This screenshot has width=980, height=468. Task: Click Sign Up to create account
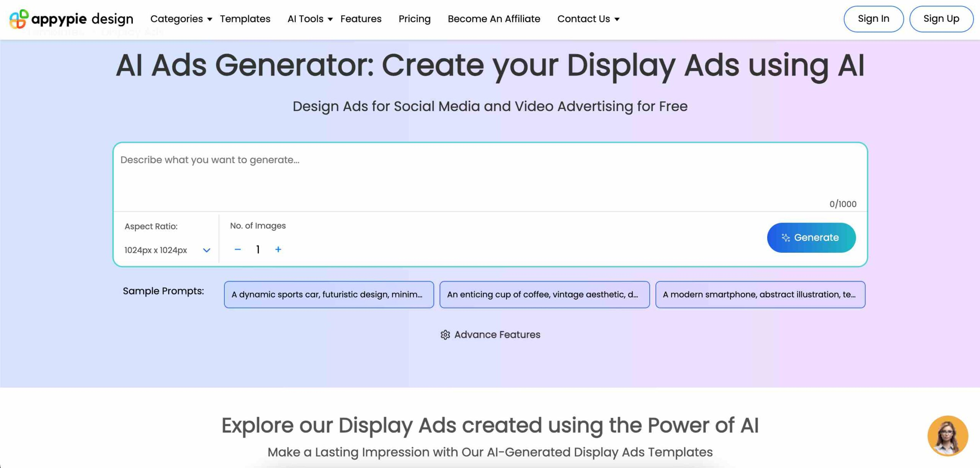pos(941,19)
